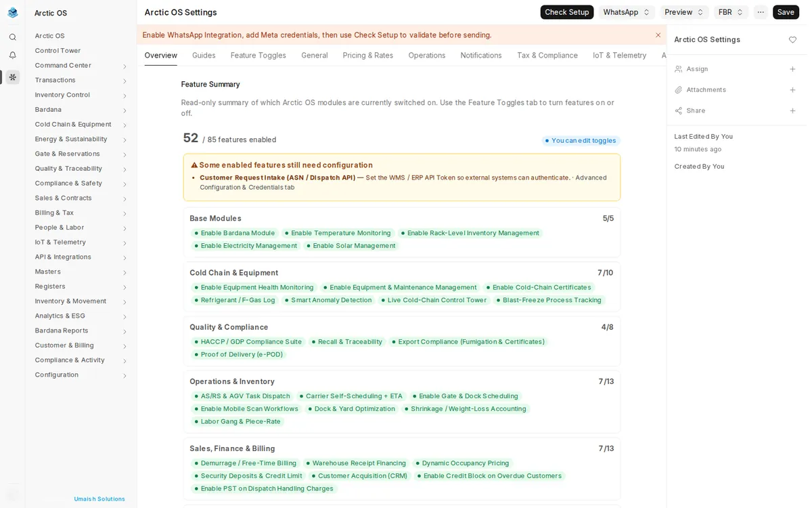Open the Operations tab
This screenshot has width=812, height=508.
(x=427, y=56)
